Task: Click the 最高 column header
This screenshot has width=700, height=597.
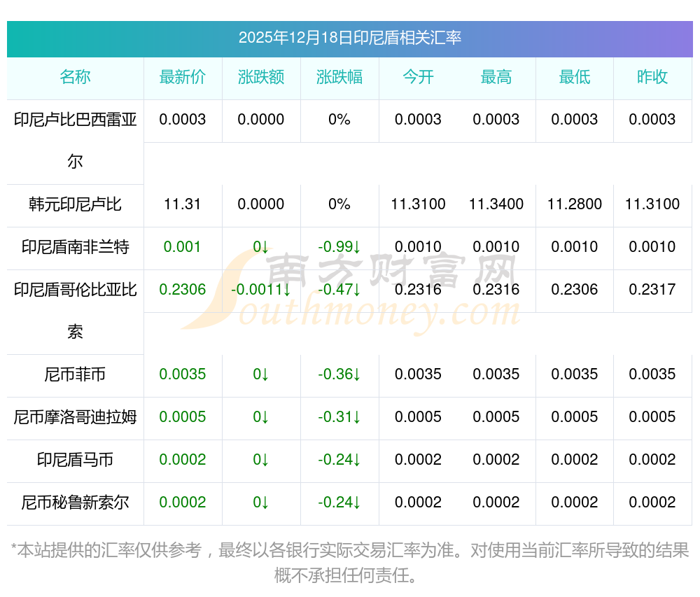Action: pyautogui.click(x=496, y=77)
